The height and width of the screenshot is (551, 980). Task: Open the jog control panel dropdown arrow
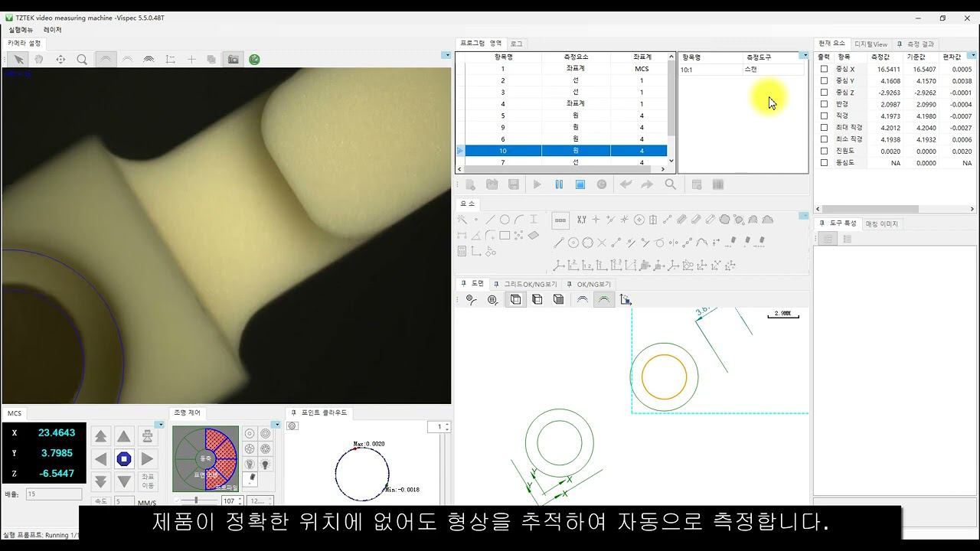point(159,425)
